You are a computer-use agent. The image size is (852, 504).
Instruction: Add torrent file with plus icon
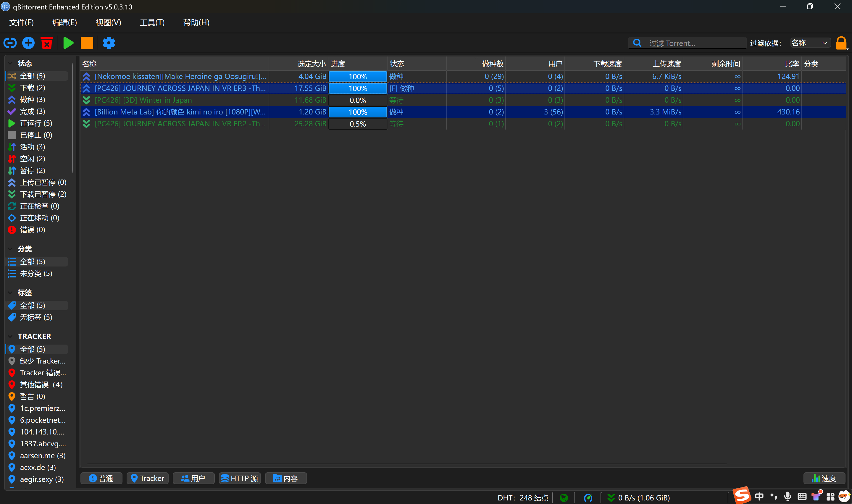point(28,43)
